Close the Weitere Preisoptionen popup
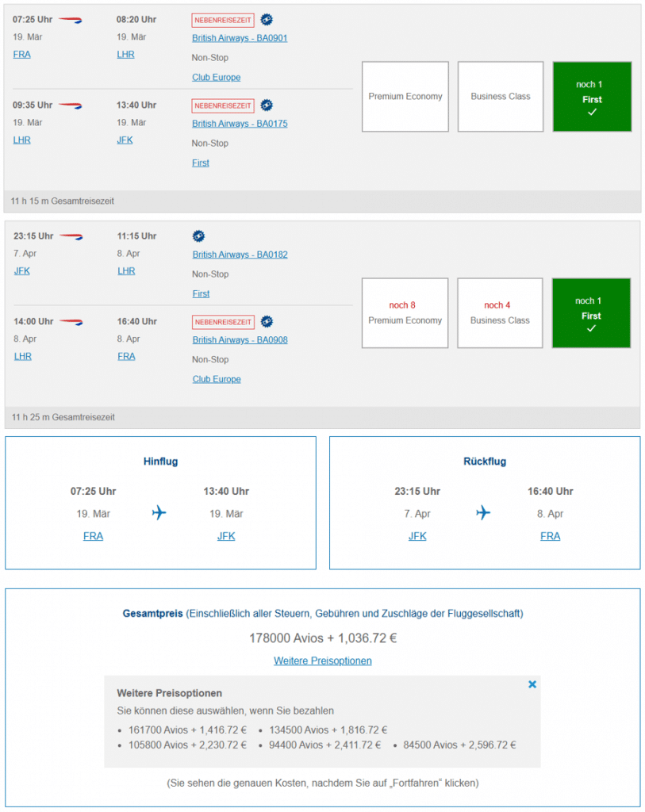The width and height of the screenshot is (645, 812). click(532, 684)
